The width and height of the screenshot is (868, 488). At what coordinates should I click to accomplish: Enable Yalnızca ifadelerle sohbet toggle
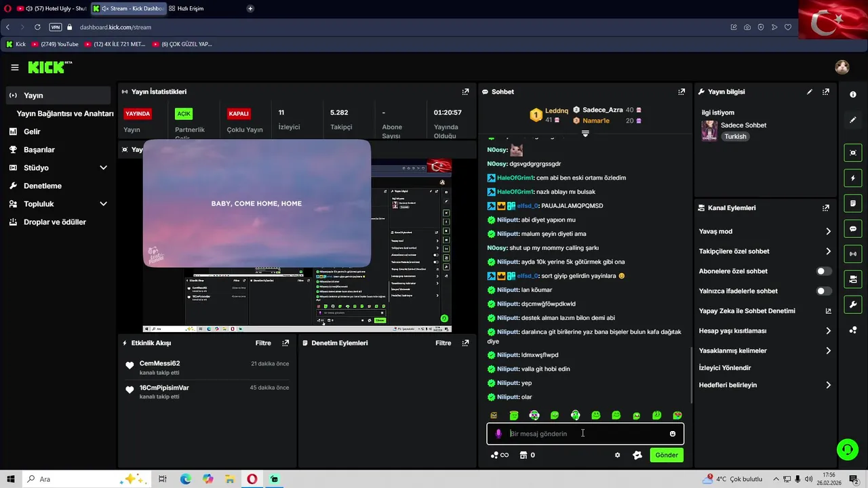coord(824,291)
